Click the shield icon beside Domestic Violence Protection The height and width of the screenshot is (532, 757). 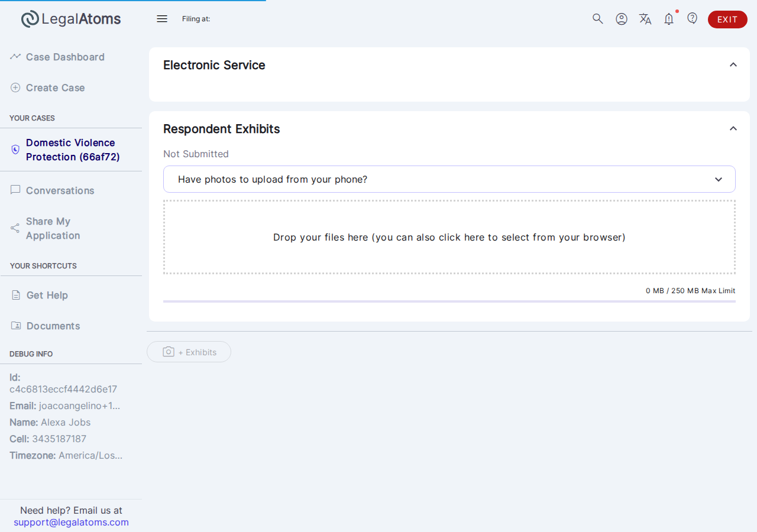tap(15, 150)
